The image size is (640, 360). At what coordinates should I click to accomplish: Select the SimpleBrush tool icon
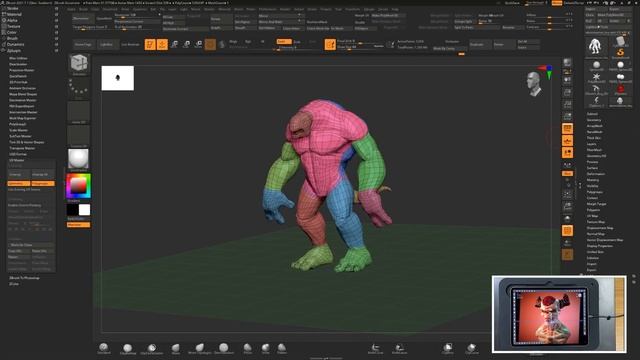pos(620,53)
